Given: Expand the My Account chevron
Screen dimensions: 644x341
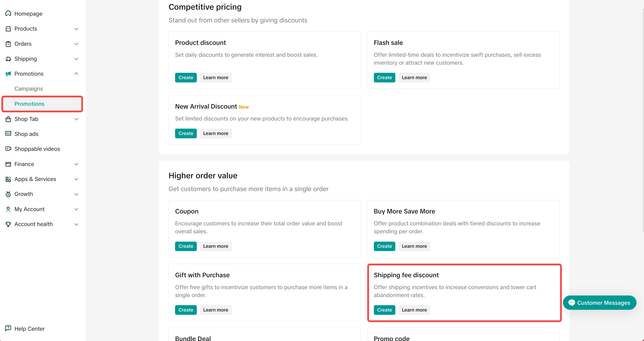Looking at the screenshot, I should (x=76, y=209).
